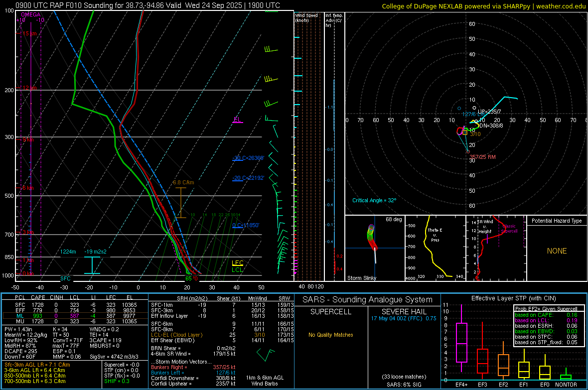Click the PW = 1.43in value
Viewport: 588px width, 390px height.
point(18,329)
